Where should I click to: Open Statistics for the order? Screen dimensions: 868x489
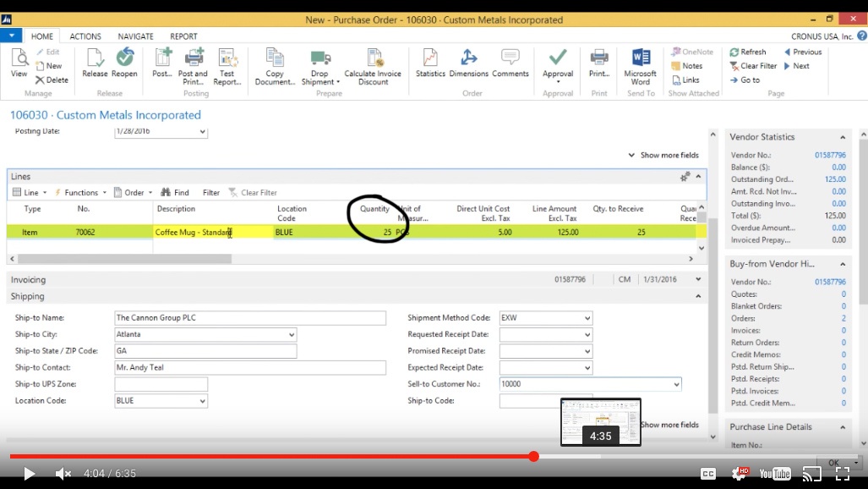click(x=430, y=63)
